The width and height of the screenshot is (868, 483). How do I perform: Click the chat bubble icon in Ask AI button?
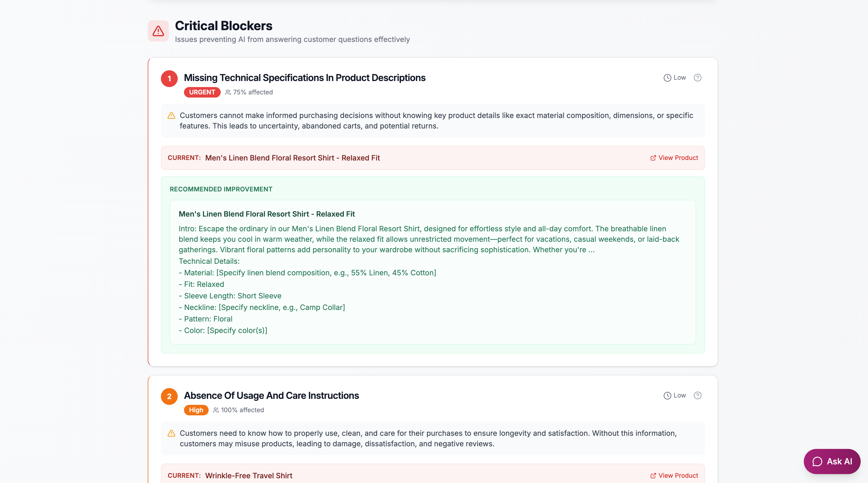[x=817, y=461]
